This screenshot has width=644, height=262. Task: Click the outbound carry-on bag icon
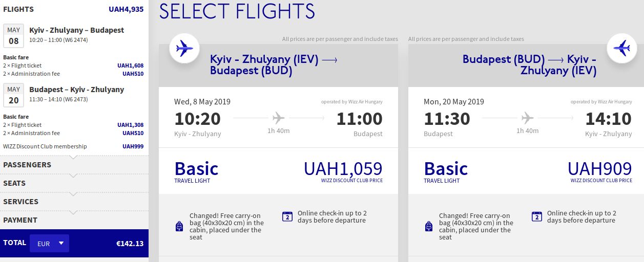(x=179, y=226)
